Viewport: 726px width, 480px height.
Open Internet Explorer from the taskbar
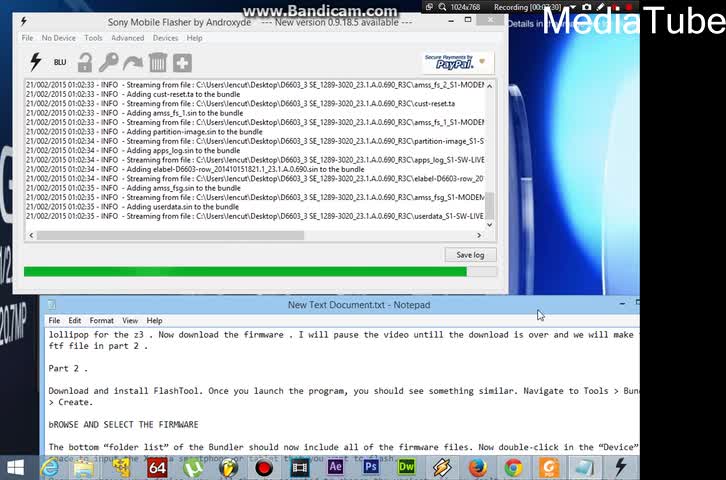point(50,468)
